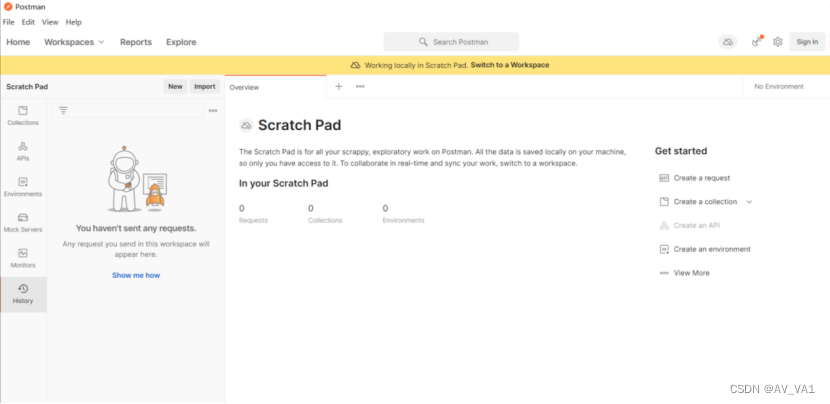
Task: Click the dots icon beside View More
Action: (x=664, y=273)
